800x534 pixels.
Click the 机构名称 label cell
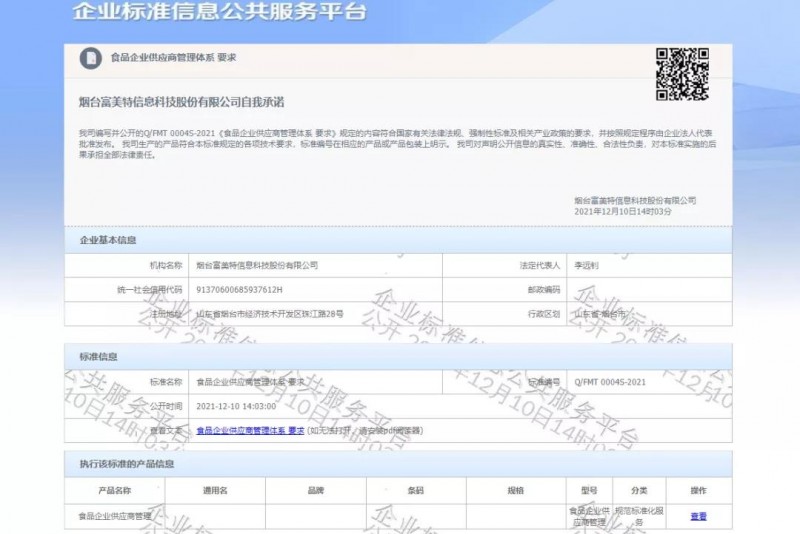pos(127,265)
